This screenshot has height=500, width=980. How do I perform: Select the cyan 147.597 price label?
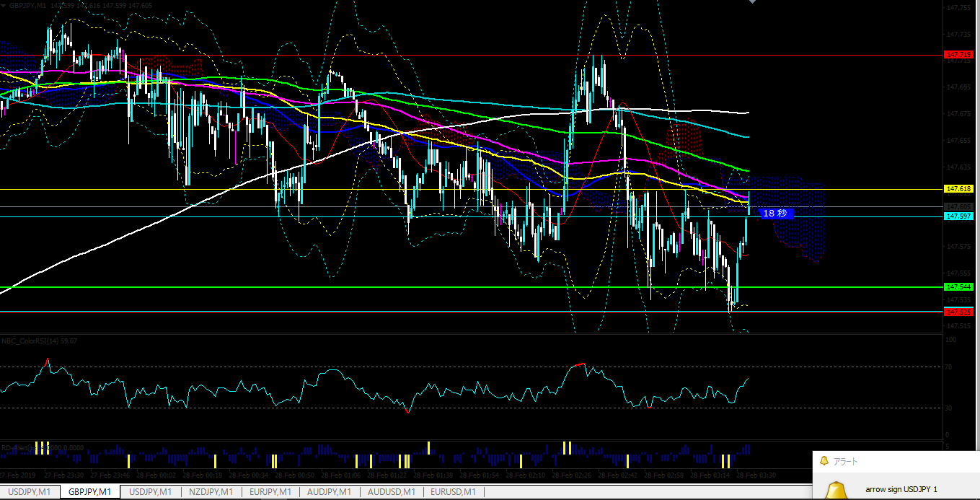[958, 216]
